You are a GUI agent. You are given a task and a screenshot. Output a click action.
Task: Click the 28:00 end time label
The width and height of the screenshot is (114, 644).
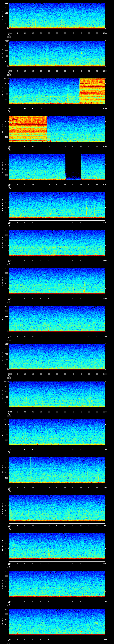(x=105, y=525)
